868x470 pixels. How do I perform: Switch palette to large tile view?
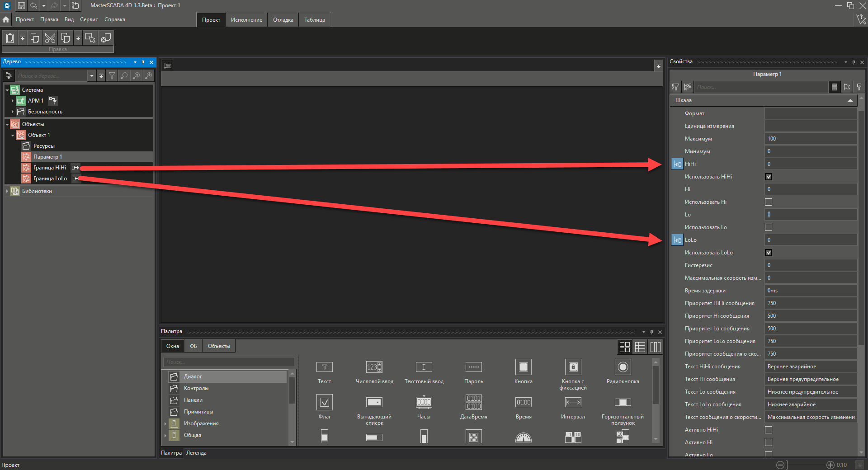coord(624,347)
